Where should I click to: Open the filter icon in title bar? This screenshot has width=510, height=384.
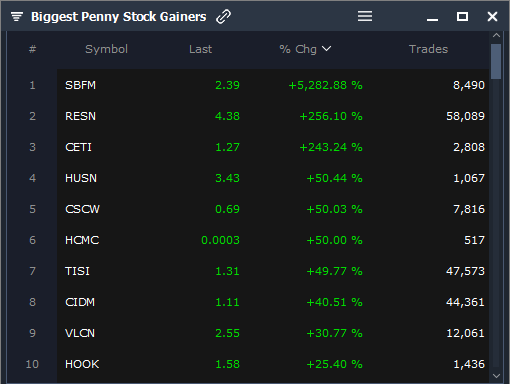point(17,16)
